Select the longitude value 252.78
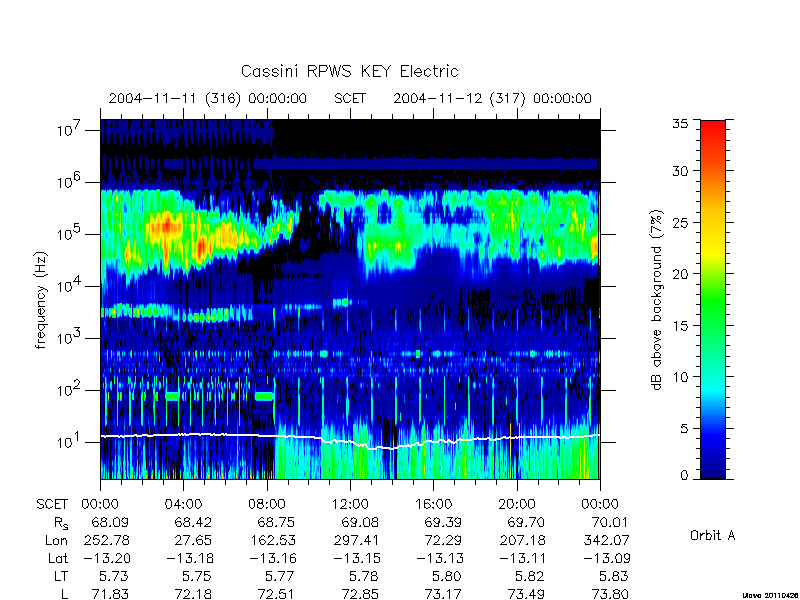This screenshot has height=600, width=800. click(x=106, y=540)
